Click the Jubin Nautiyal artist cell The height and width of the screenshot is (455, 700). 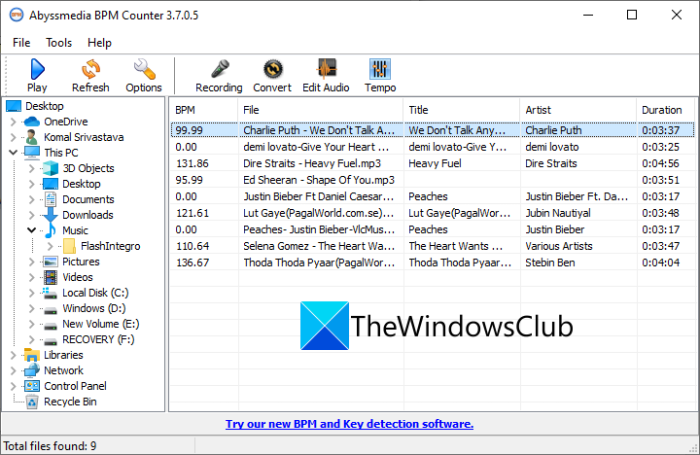(x=558, y=213)
